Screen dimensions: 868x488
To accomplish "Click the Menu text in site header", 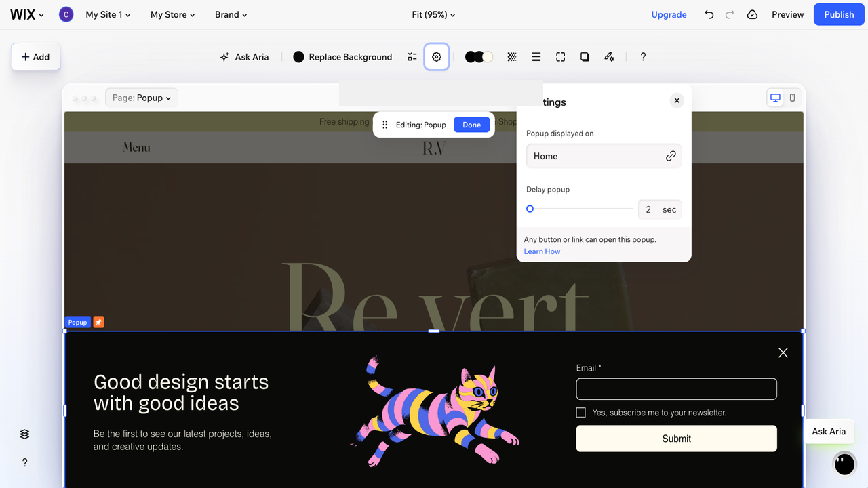I will coord(137,147).
